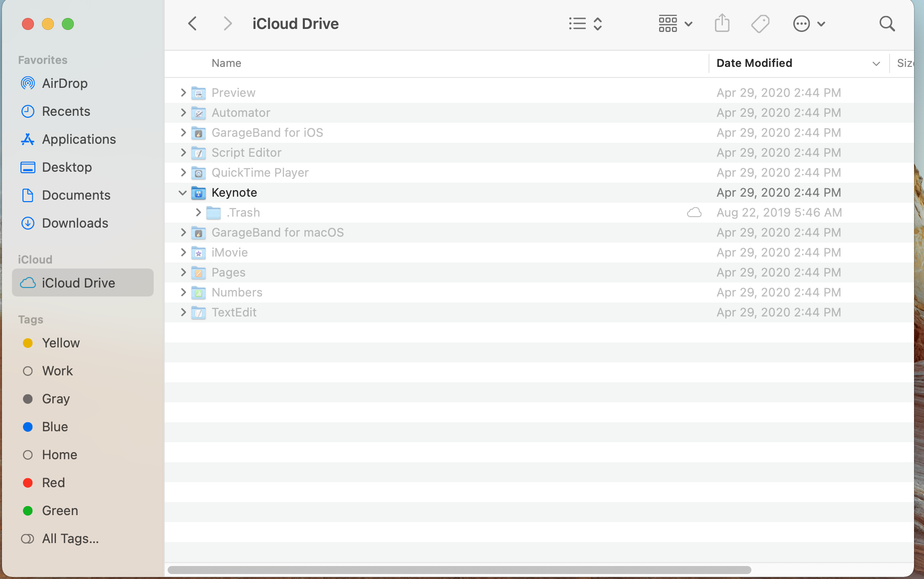Image resolution: width=924 pixels, height=579 pixels.
Task: Select the Script Editor folder icon
Action: 199,153
